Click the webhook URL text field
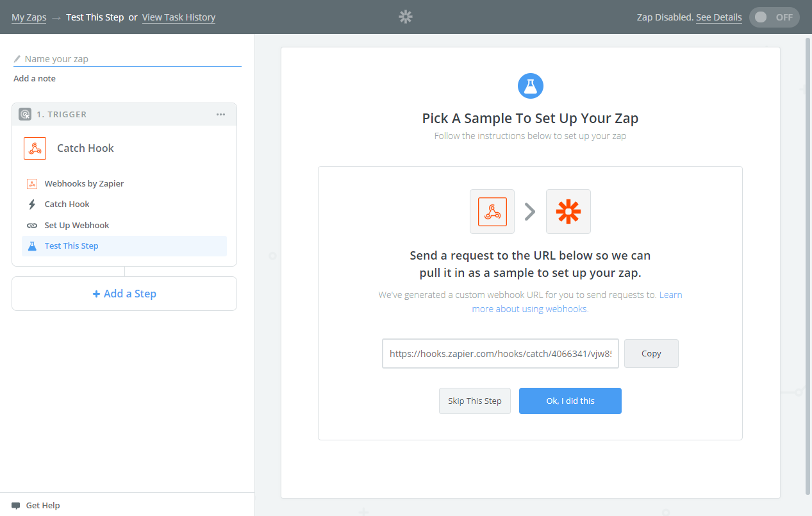The width and height of the screenshot is (812, 516). [x=501, y=353]
